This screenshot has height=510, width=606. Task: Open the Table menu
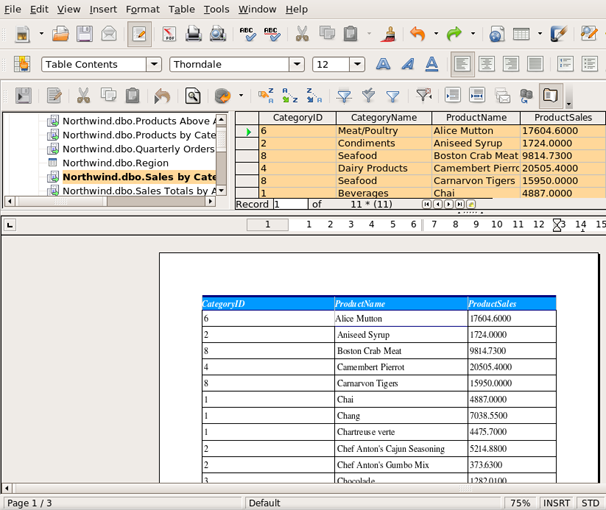coord(181,9)
